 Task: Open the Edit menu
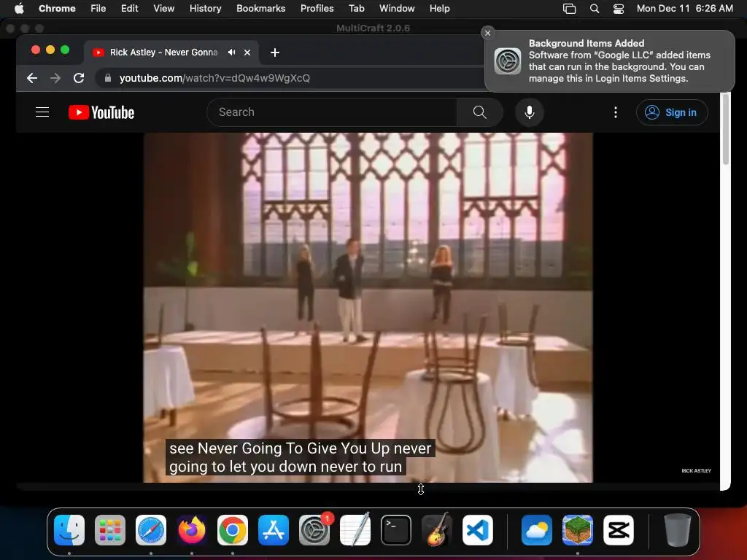(130, 9)
